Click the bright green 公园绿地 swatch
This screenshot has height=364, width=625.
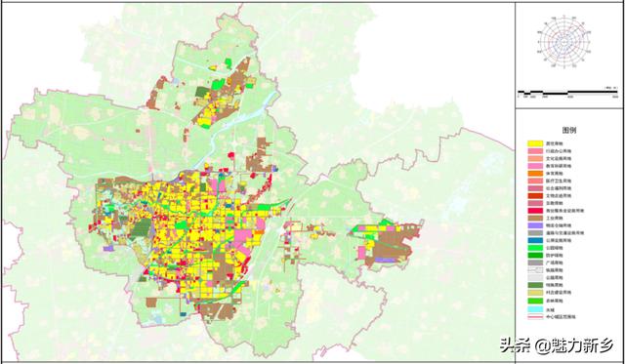[x=535, y=248]
